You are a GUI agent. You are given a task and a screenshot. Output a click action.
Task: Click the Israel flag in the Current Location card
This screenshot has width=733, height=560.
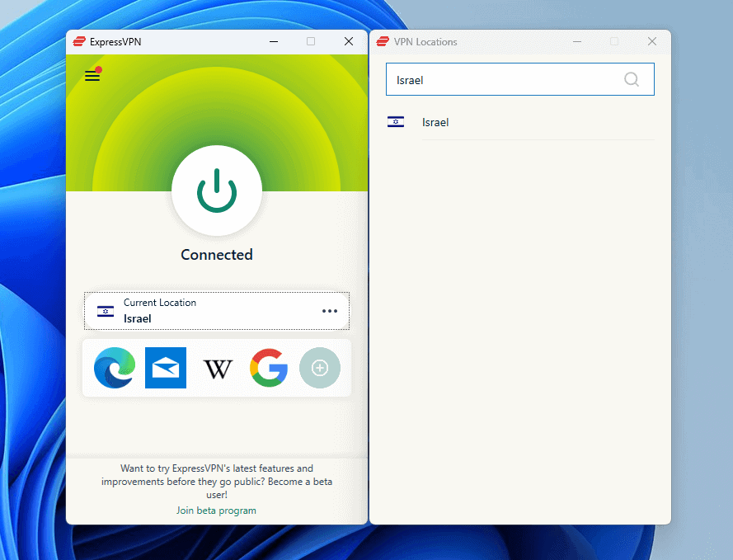click(106, 311)
